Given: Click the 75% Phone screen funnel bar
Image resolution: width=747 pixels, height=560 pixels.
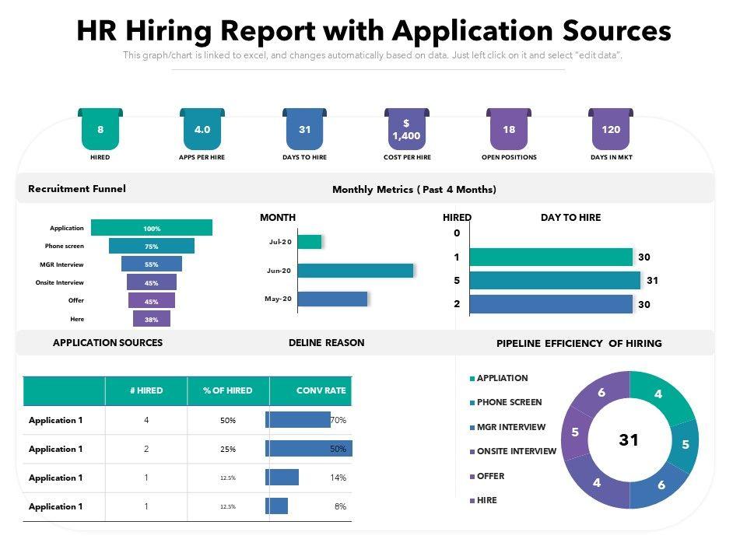Looking at the screenshot, I should [x=152, y=246].
